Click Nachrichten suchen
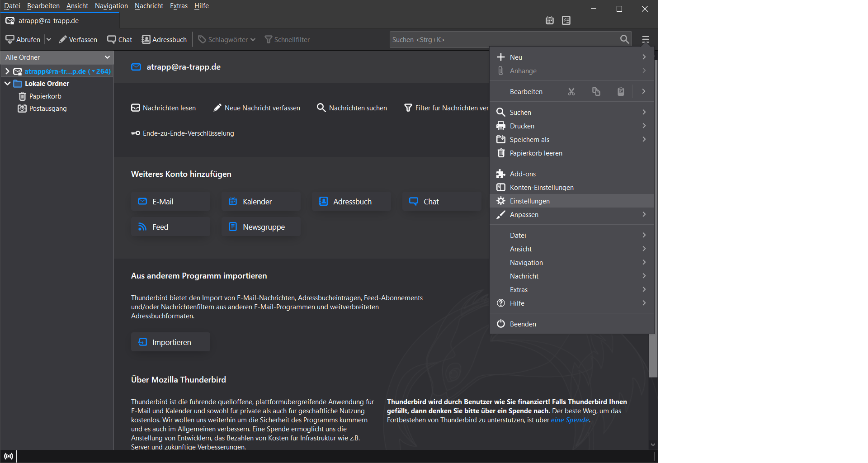Screen dimensions: 868x463 (x=352, y=108)
